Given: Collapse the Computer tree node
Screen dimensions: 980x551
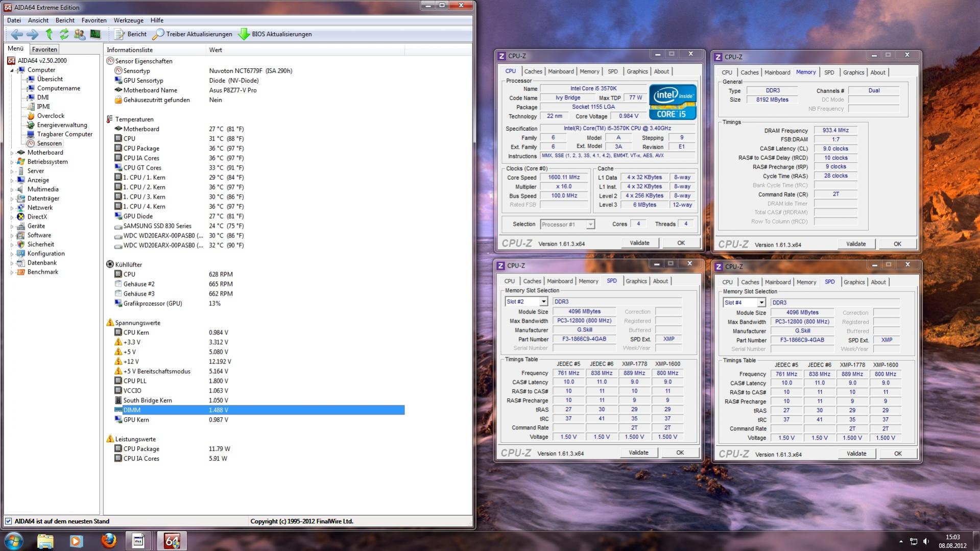Looking at the screenshot, I should click(x=12, y=70).
